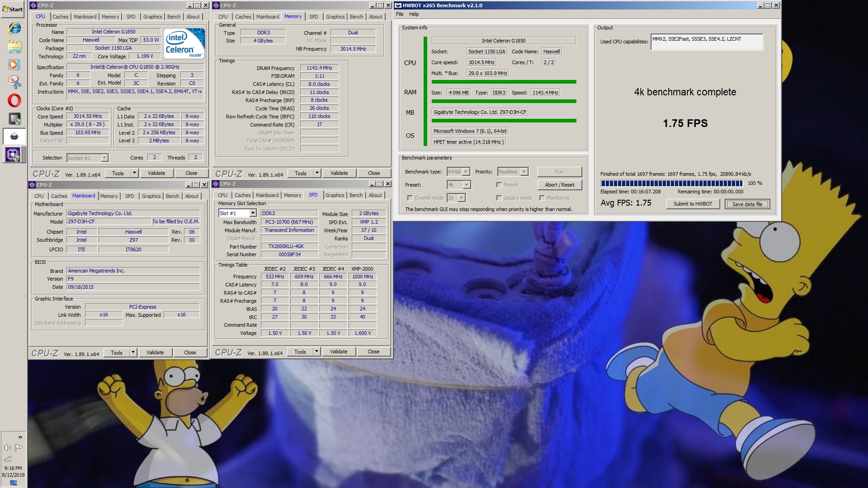
Task: Click the DRAM Frequency 1143.4 MHz value
Action: [x=319, y=68]
